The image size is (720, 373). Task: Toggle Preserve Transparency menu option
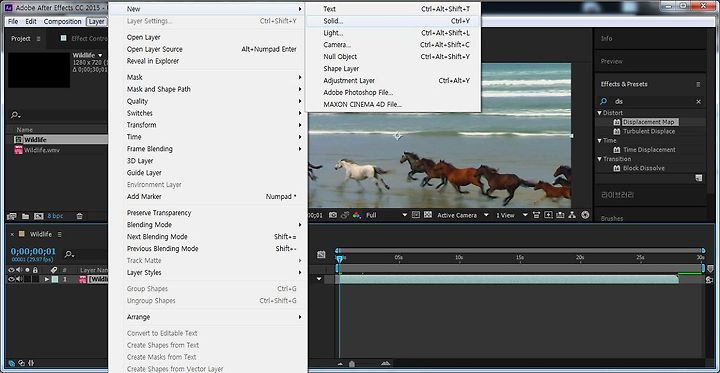click(x=208, y=213)
